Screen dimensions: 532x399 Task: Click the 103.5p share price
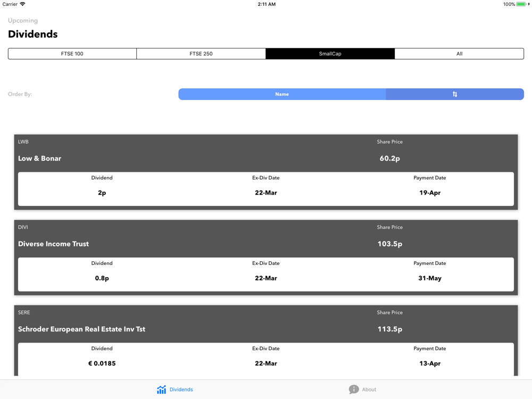(390, 244)
